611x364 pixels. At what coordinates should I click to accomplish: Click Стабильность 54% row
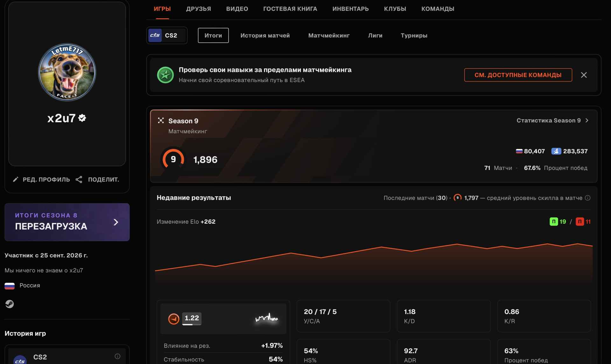pos(223,359)
